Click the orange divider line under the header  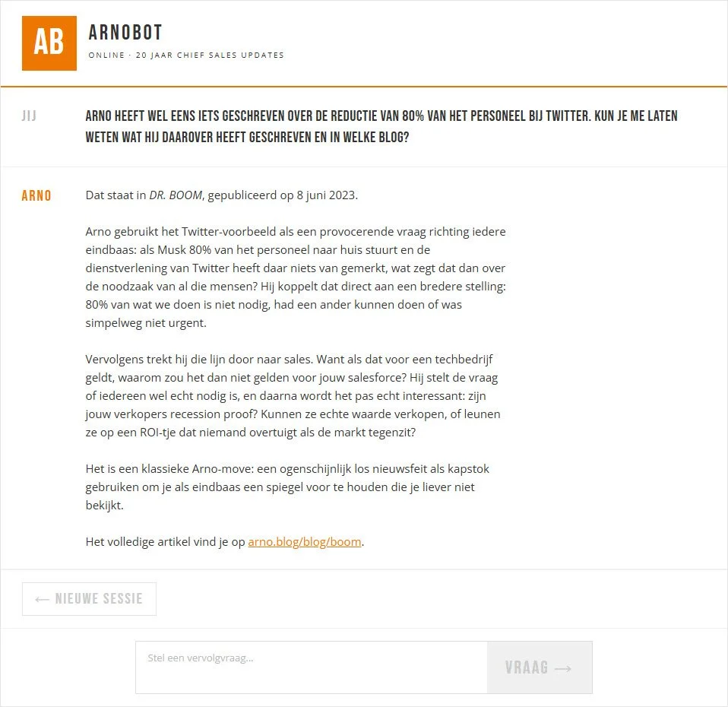click(x=364, y=87)
